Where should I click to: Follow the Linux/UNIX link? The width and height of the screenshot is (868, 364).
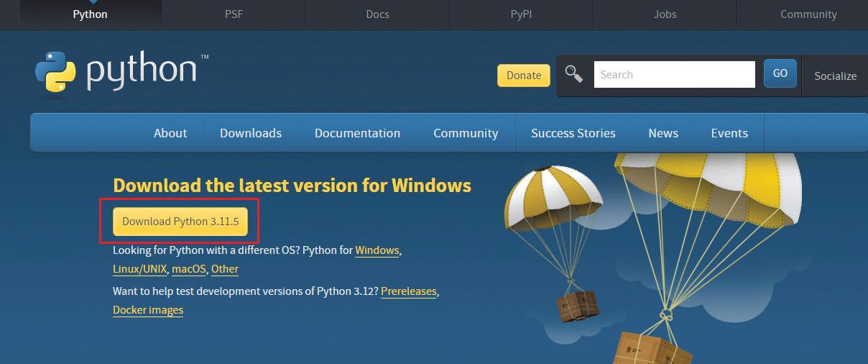140,269
